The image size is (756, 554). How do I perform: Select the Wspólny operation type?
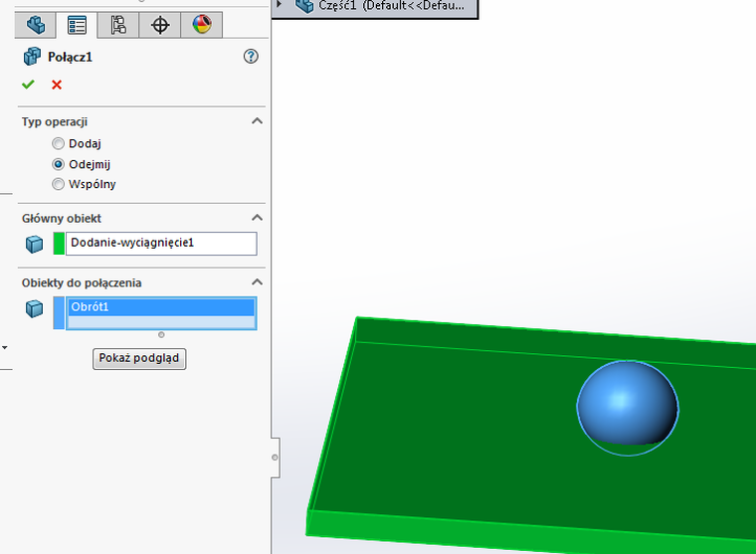point(58,184)
